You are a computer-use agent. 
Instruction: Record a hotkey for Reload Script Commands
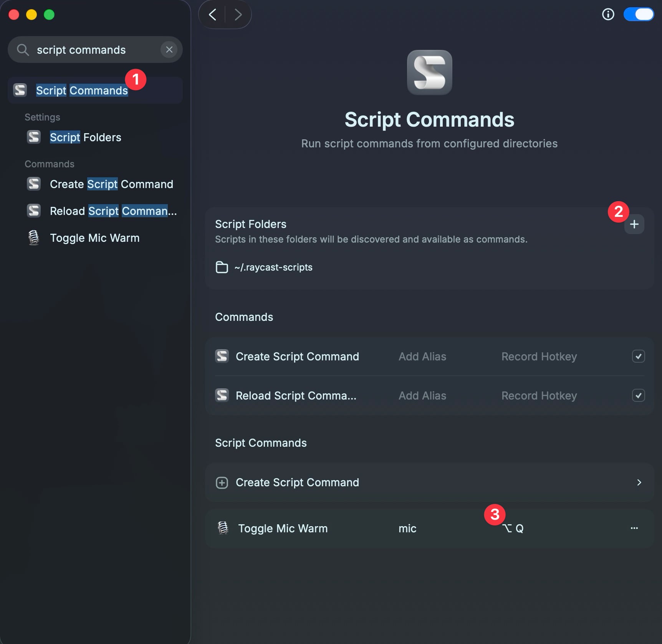[x=539, y=396]
